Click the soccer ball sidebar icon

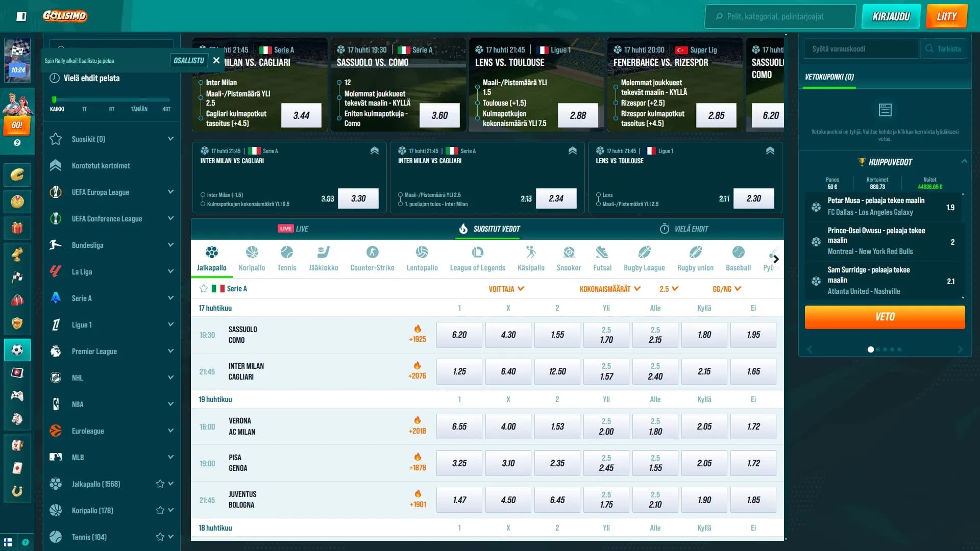coord(17,350)
